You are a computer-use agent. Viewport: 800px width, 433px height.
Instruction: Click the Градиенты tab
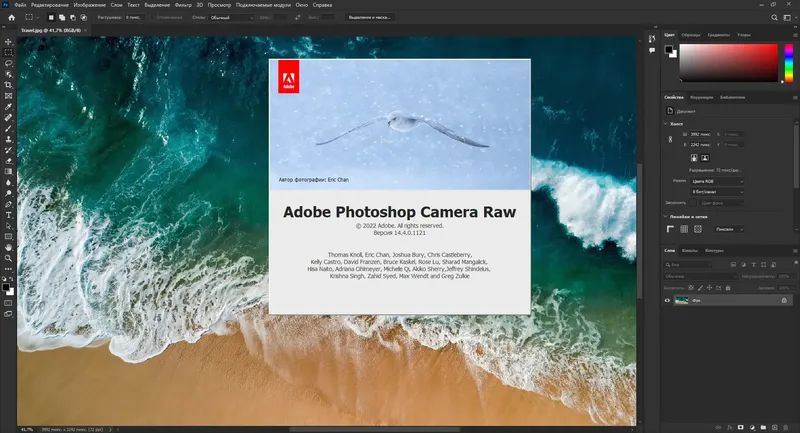coord(719,35)
